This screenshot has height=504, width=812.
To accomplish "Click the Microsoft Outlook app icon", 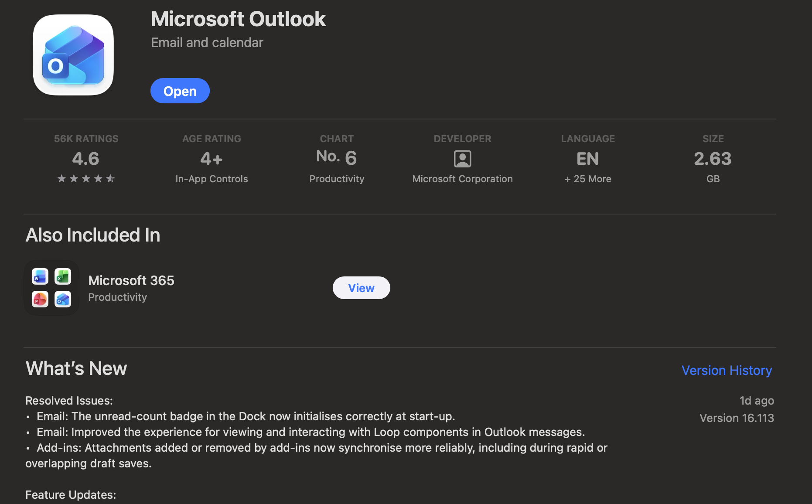I will point(73,55).
